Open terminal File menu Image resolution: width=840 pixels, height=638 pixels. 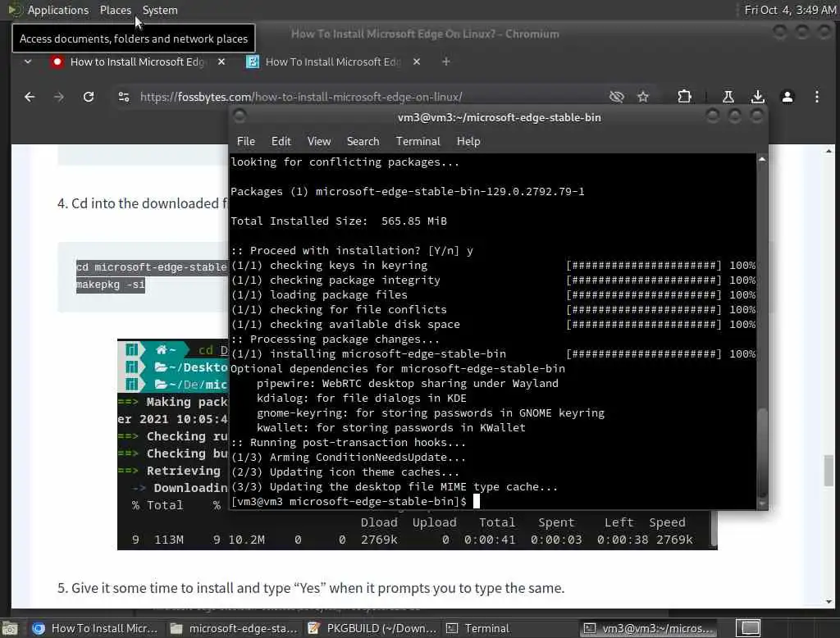tap(246, 141)
